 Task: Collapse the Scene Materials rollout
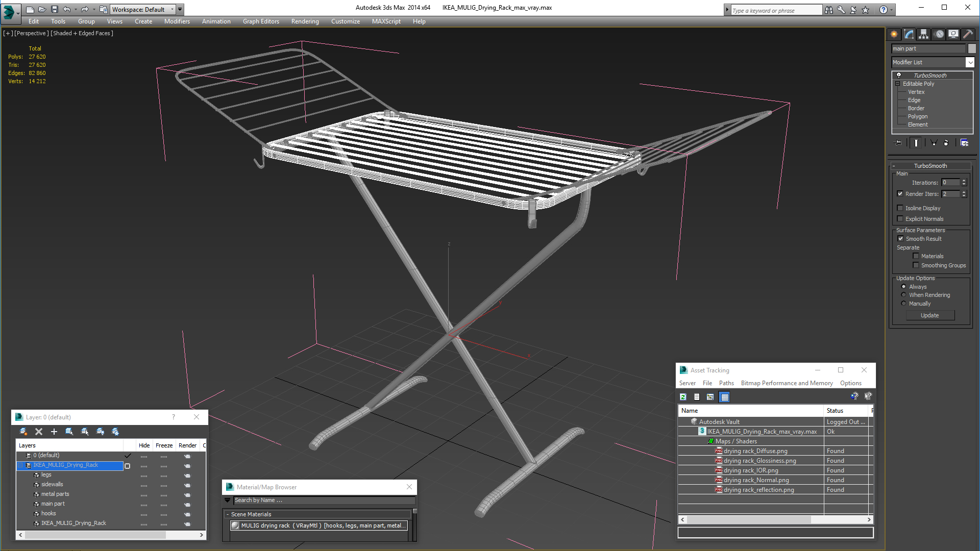(228, 514)
